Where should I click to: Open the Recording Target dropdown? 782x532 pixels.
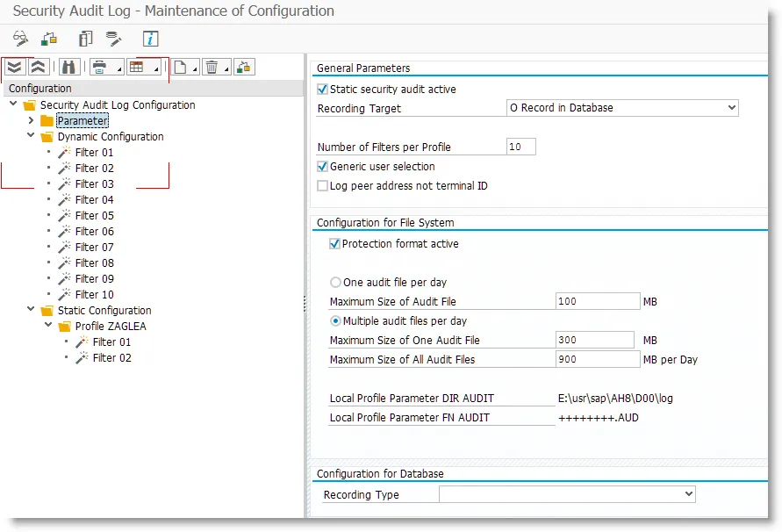click(x=623, y=108)
